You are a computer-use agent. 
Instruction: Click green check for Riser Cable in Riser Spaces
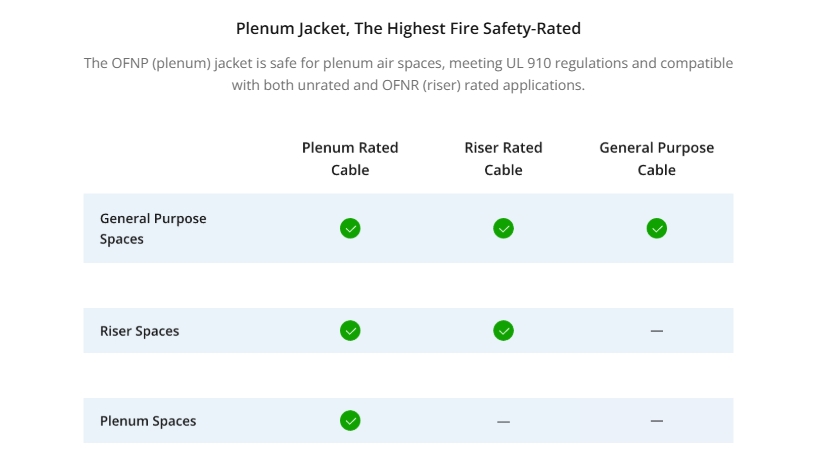[503, 331]
